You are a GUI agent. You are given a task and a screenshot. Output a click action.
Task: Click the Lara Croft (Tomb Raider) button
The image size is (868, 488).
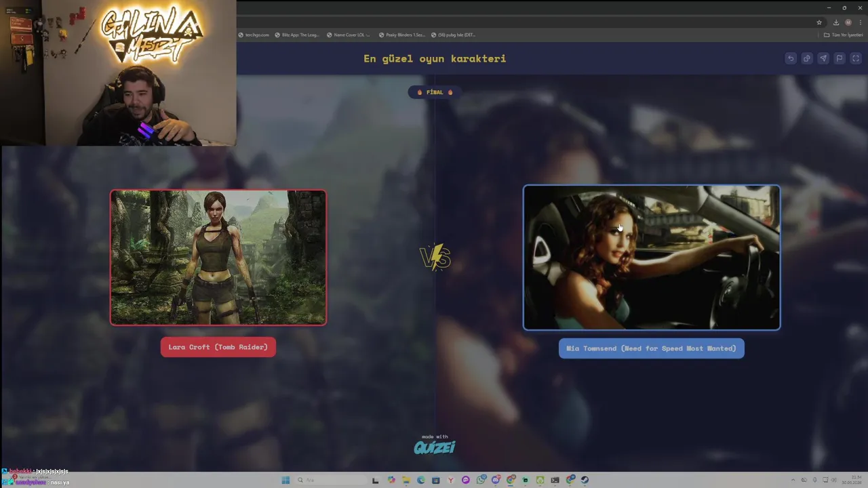[x=218, y=347]
